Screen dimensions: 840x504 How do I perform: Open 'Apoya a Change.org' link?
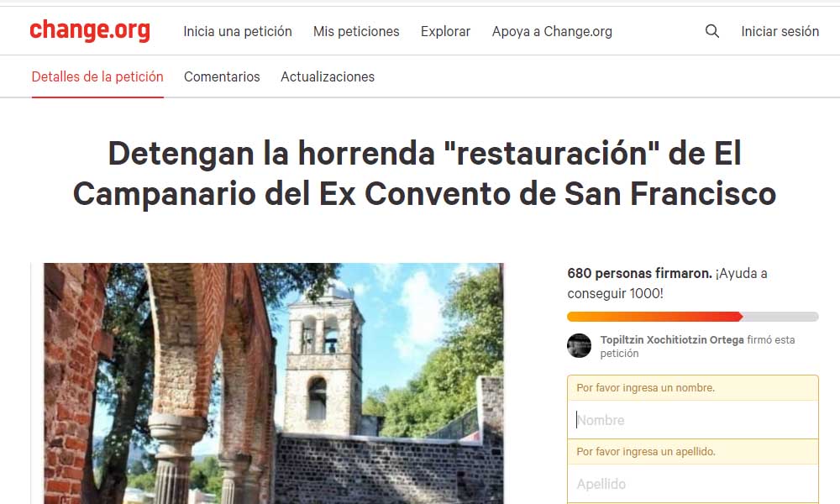click(552, 32)
